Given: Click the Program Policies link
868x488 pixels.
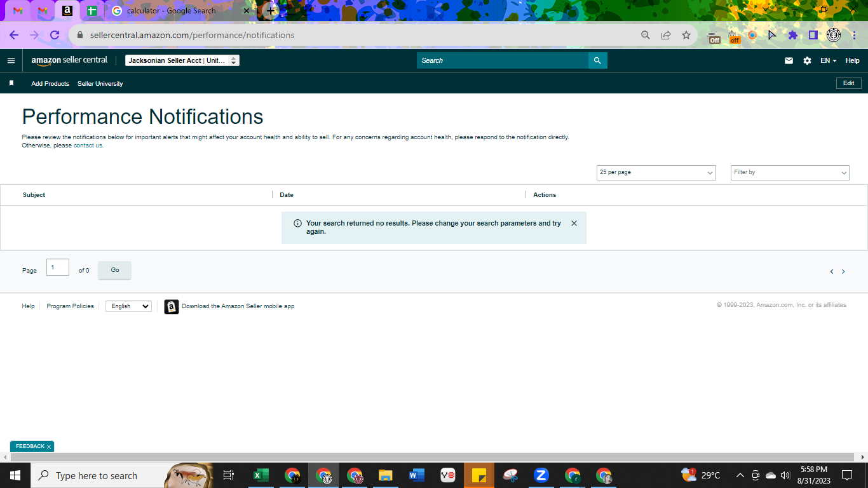Looking at the screenshot, I should 70,306.
